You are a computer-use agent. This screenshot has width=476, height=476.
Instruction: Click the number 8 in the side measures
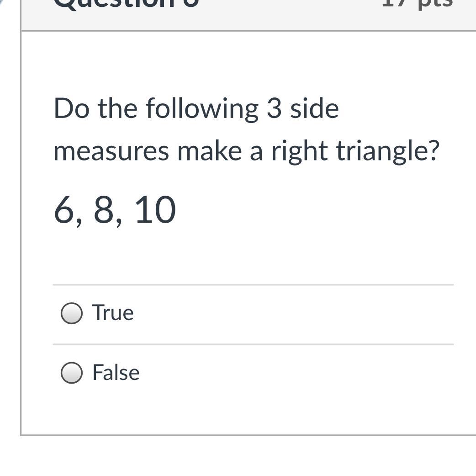tap(104, 210)
